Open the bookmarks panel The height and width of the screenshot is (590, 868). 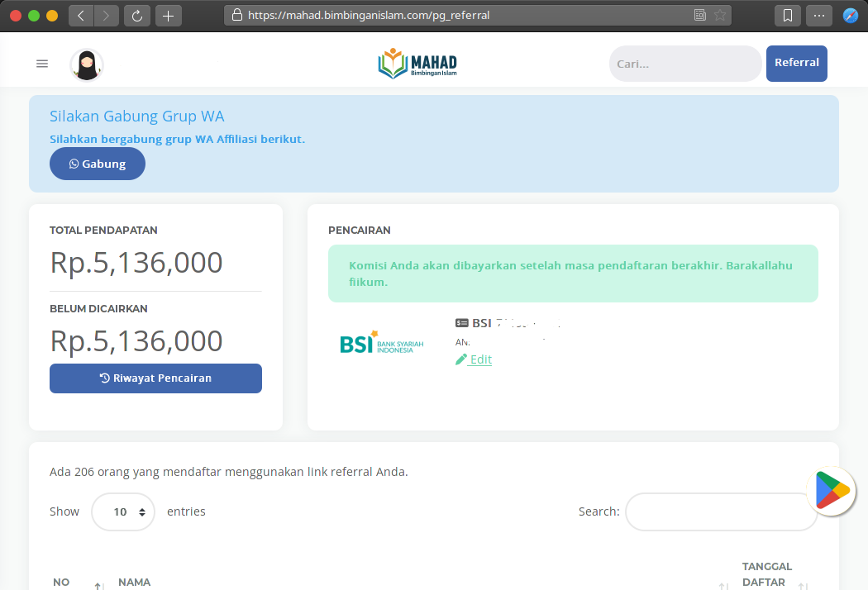click(788, 16)
